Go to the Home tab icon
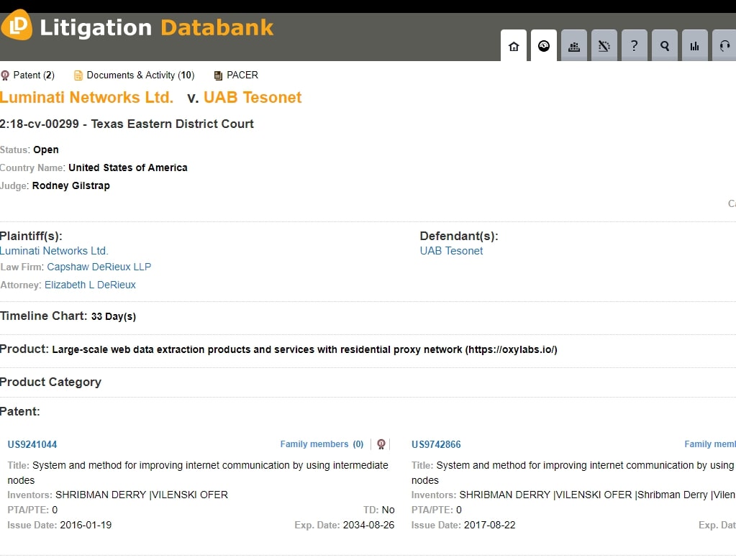Viewport: 736px width, 560px height. coord(514,46)
